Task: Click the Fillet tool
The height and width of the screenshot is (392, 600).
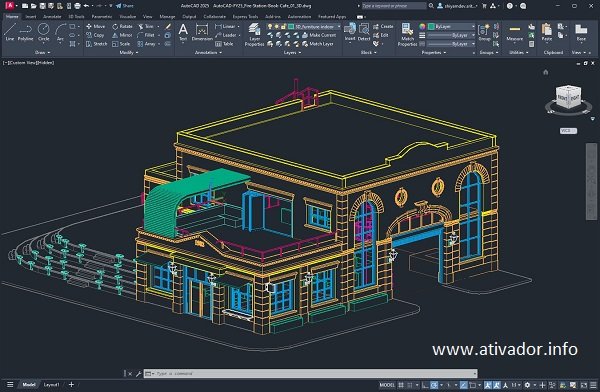Action: click(146, 35)
